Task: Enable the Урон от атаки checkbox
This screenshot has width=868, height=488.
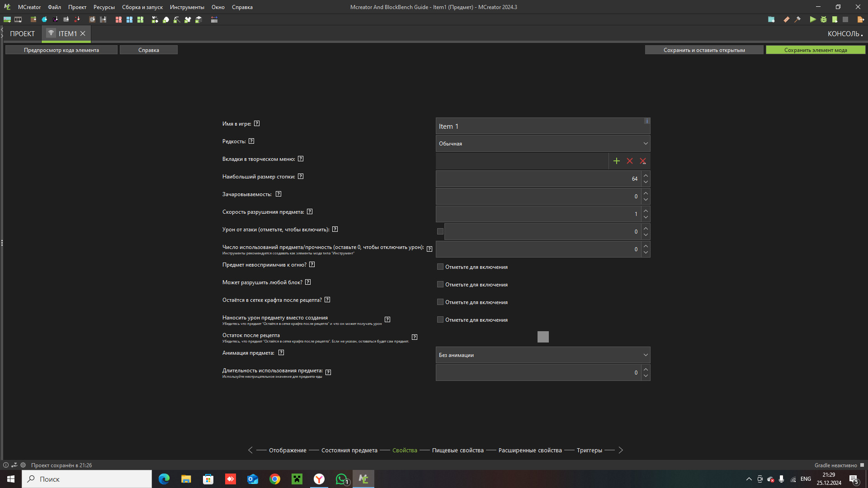Action: (x=440, y=231)
